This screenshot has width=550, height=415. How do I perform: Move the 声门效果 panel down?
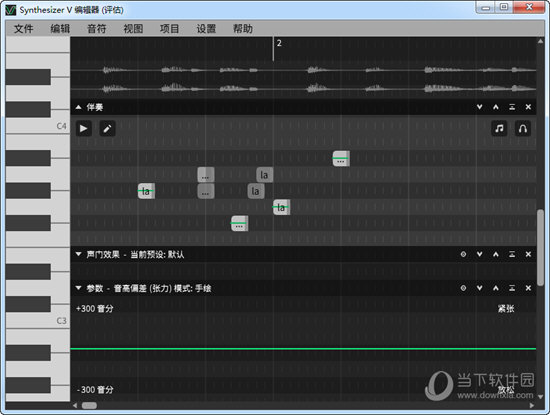479,254
